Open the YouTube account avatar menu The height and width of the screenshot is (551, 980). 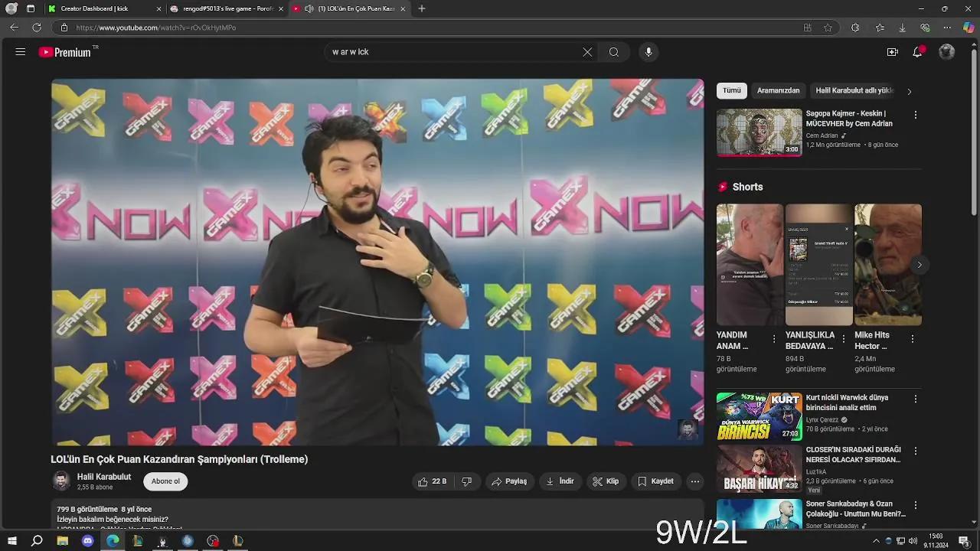(x=947, y=52)
